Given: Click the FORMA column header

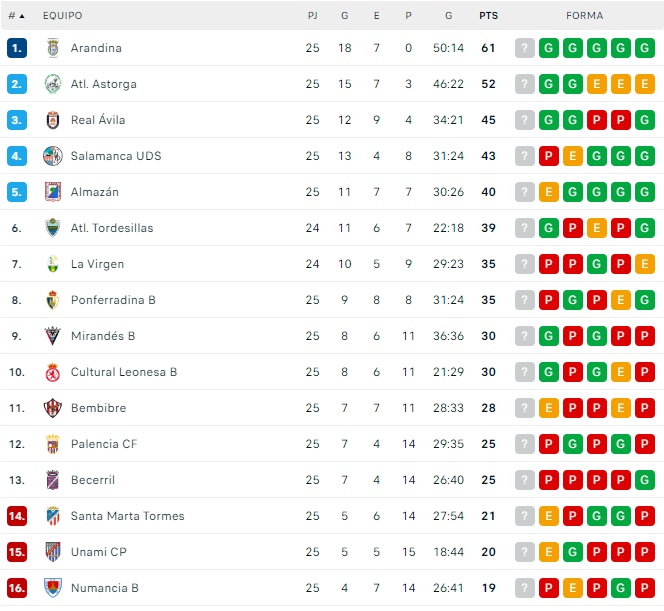Looking at the screenshot, I should coord(585,16).
